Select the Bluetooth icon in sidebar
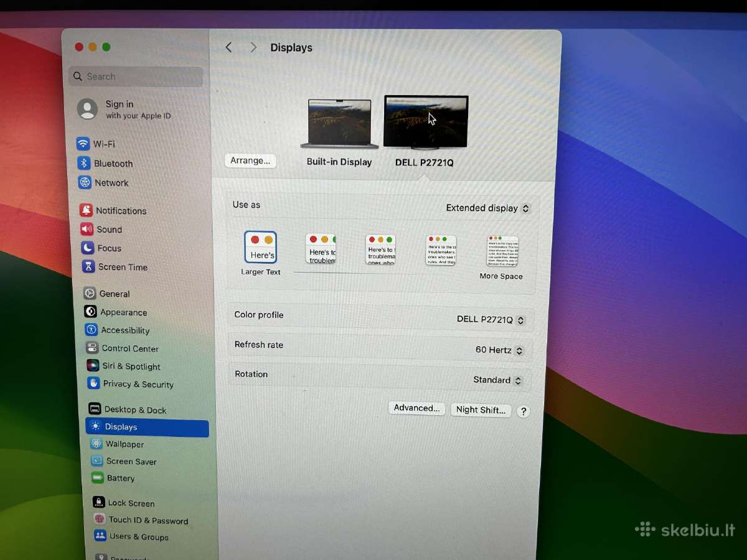The image size is (747, 560). (x=84, y=163)
